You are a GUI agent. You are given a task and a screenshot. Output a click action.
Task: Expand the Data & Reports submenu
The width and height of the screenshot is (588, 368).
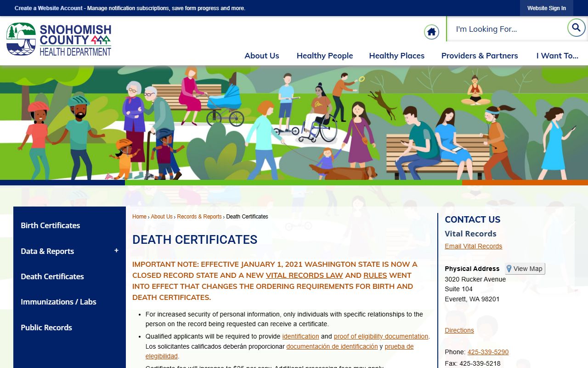pyautogui.click(x=116, y=251)
